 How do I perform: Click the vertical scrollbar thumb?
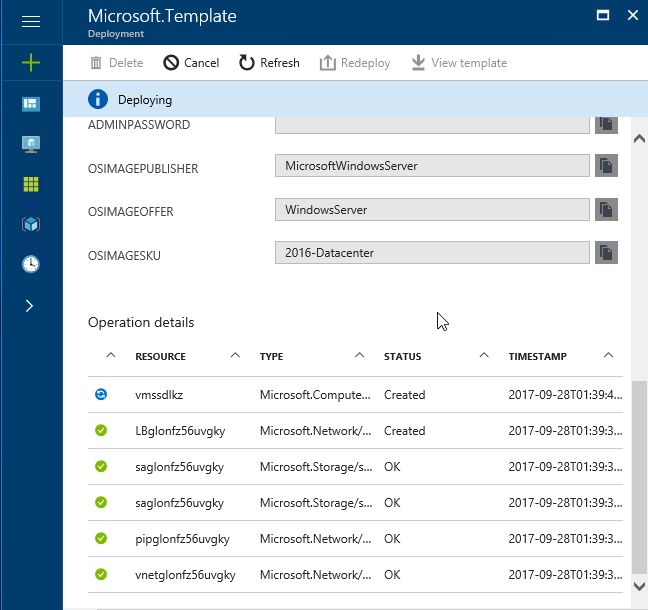point(639,477)
